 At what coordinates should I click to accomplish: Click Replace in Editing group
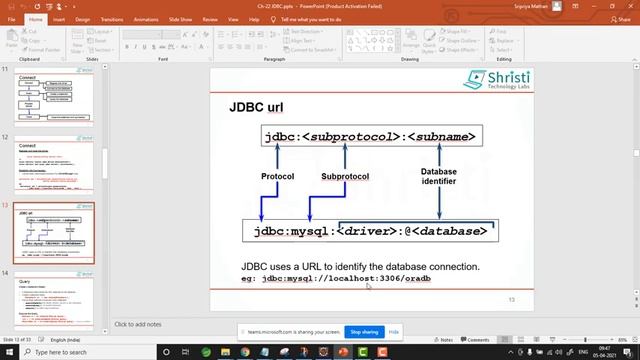click(504, 40)
